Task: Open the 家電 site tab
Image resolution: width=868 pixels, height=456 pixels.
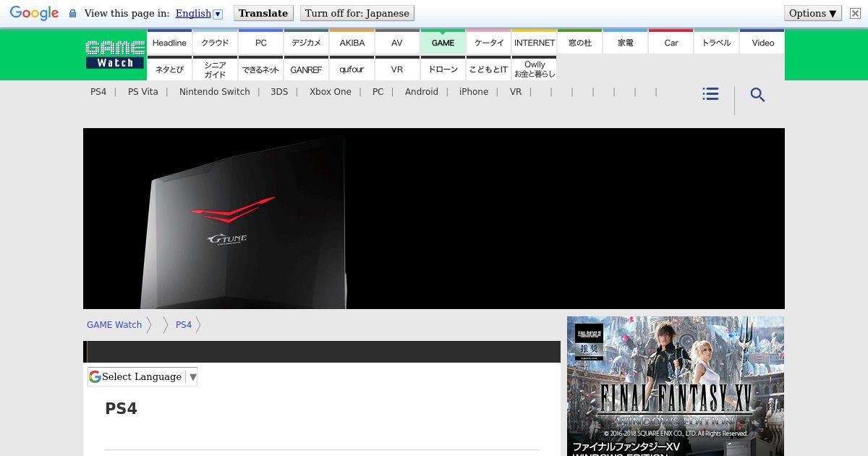Action: pyautogui.click(x=625, y=42)
